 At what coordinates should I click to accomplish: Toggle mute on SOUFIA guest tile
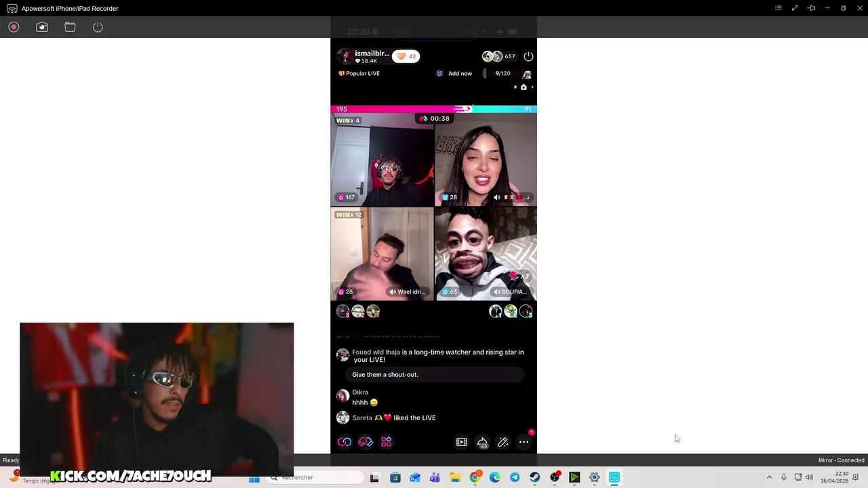coord(497,292)
